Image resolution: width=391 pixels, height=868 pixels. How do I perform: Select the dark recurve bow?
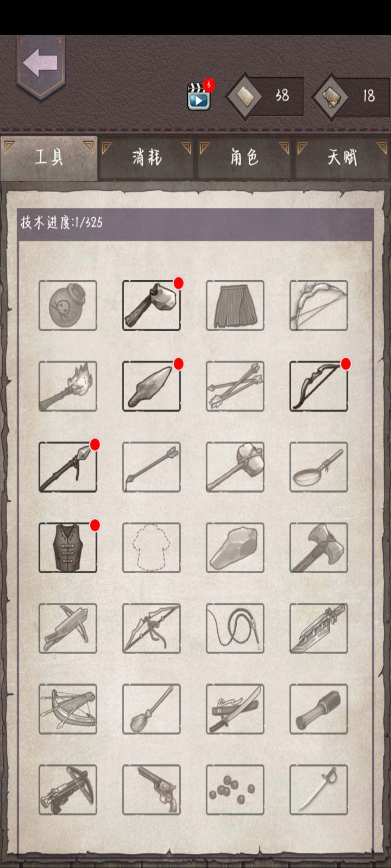click(x=319, y=386)
